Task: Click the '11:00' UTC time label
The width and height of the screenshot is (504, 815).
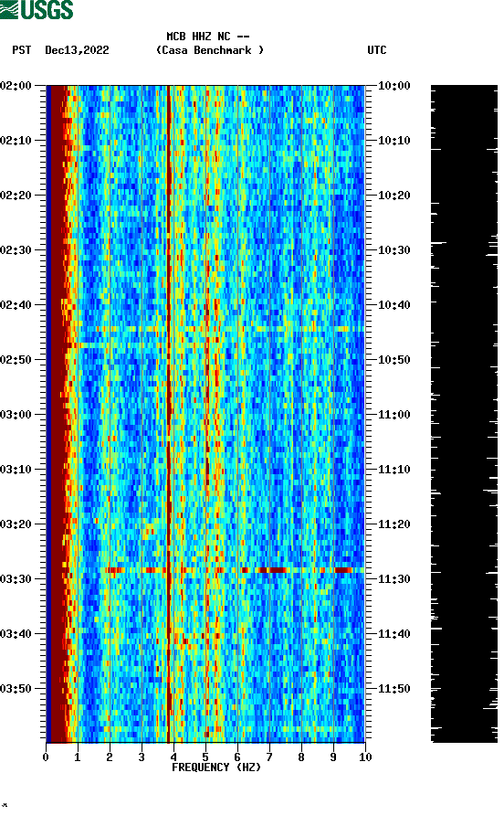Action: [x=394, y=415]
